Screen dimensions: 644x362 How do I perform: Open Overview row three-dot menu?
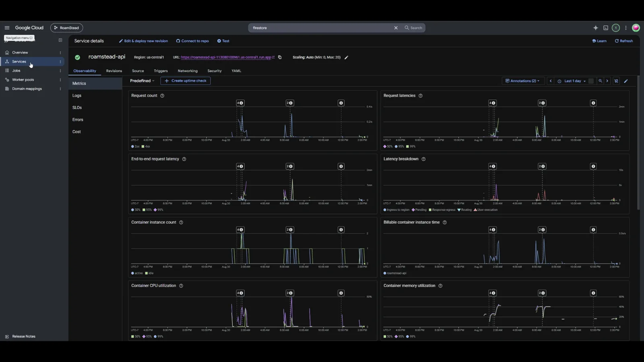pos(60,53)
